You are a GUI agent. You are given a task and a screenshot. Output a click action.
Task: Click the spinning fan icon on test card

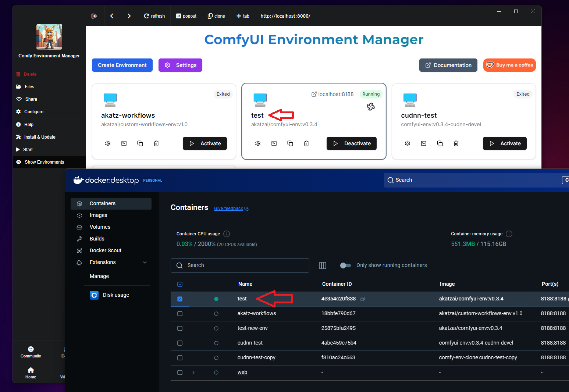click(x=371, y=107)
